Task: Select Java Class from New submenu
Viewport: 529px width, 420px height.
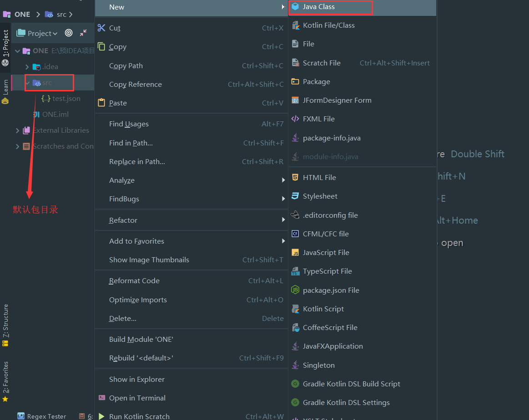Action: pyautogui.click(x=318, y=7)
